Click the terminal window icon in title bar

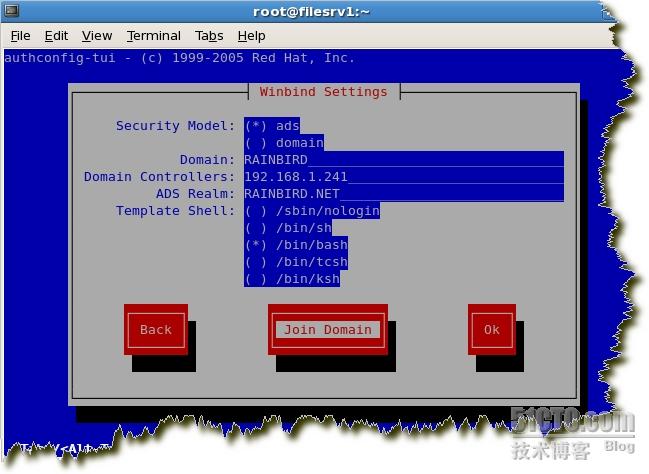tap(11, 10)
